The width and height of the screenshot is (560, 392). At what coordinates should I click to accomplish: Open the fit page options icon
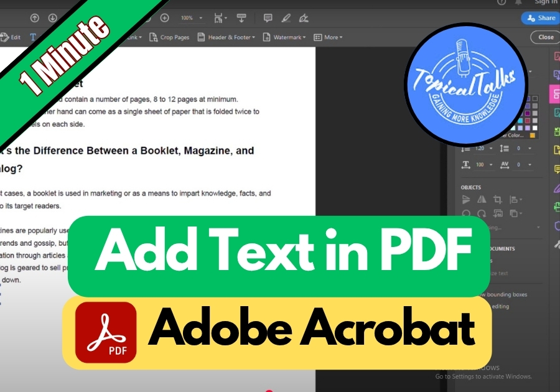click(x=220, y=18)
